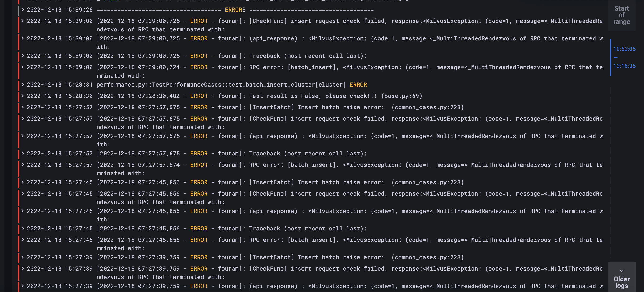Image resolution: width=644 pixels, height=292 pixels.
Task: Expand the 15:27:39 CheckFunc insert failed log
Action: [x=22, y=268]
